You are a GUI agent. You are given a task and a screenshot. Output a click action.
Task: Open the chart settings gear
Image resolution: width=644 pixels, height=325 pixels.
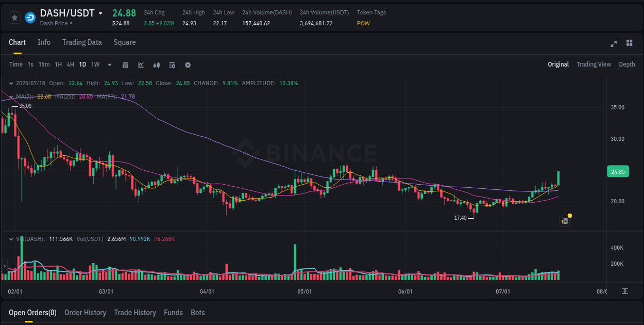(x=188, y=65)
